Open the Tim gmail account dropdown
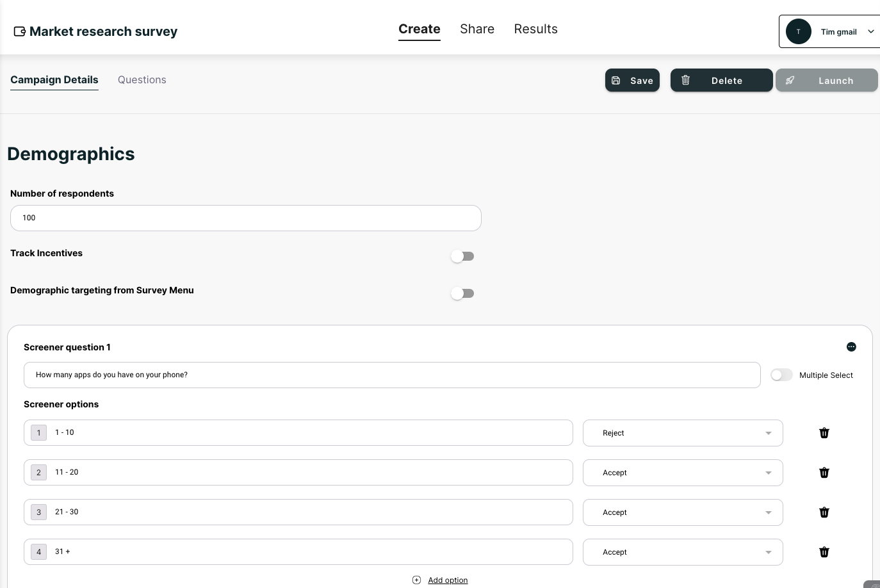880x588 pixels. [871, 31]
